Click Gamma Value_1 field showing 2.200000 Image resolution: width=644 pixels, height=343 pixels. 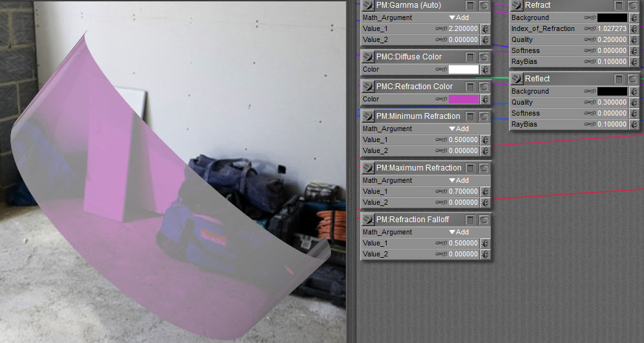click(x=464, y=28)
